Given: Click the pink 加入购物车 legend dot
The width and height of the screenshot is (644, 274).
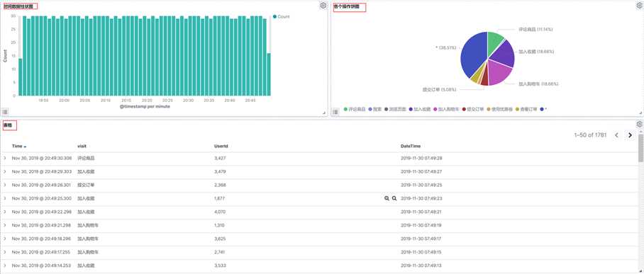Looking at the screenshot, I should (435, 110).
